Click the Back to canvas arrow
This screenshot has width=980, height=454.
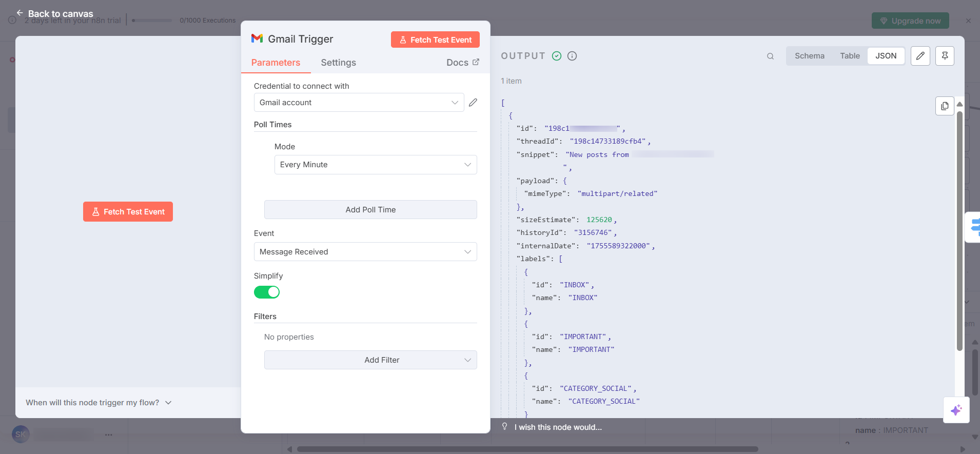(19, 13)
